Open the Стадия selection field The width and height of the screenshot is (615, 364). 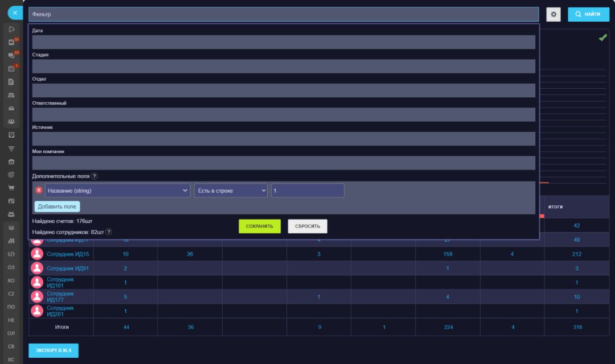click(284, 67)
